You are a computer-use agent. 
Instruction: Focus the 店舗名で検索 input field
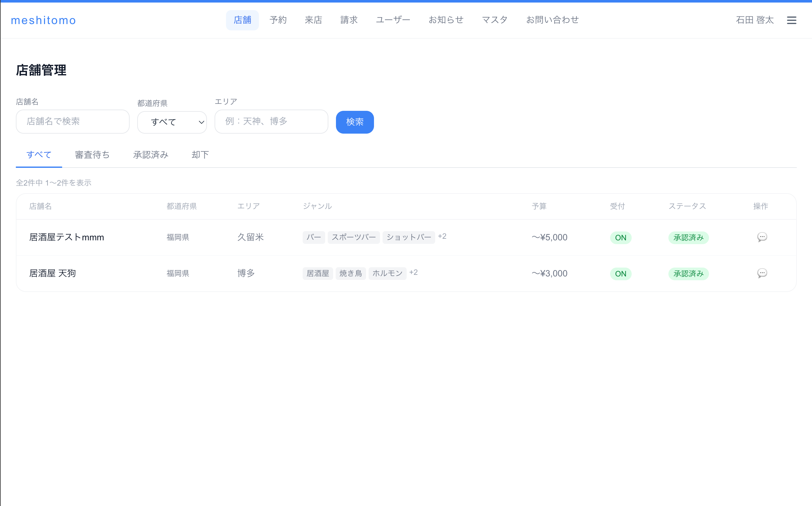coord(73,122)
